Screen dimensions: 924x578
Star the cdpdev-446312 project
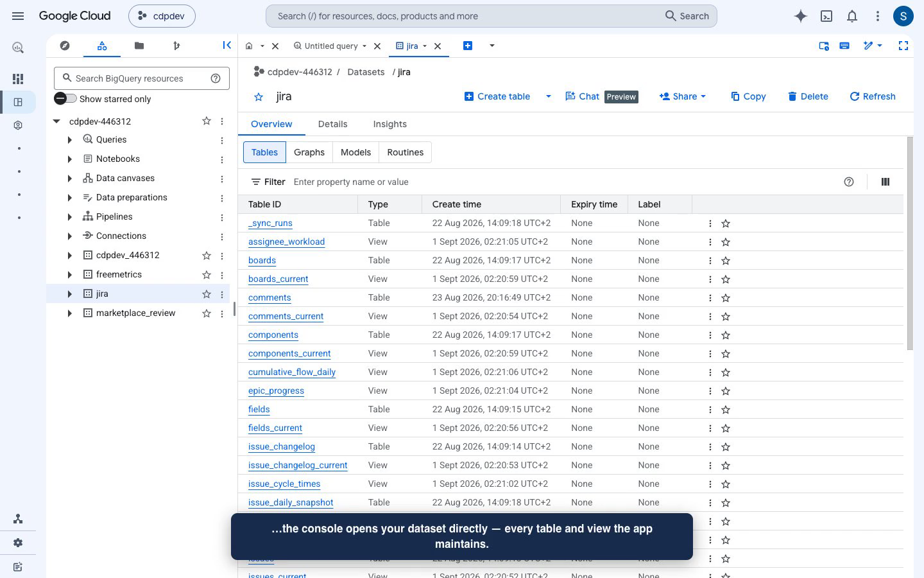coord(207,121)
